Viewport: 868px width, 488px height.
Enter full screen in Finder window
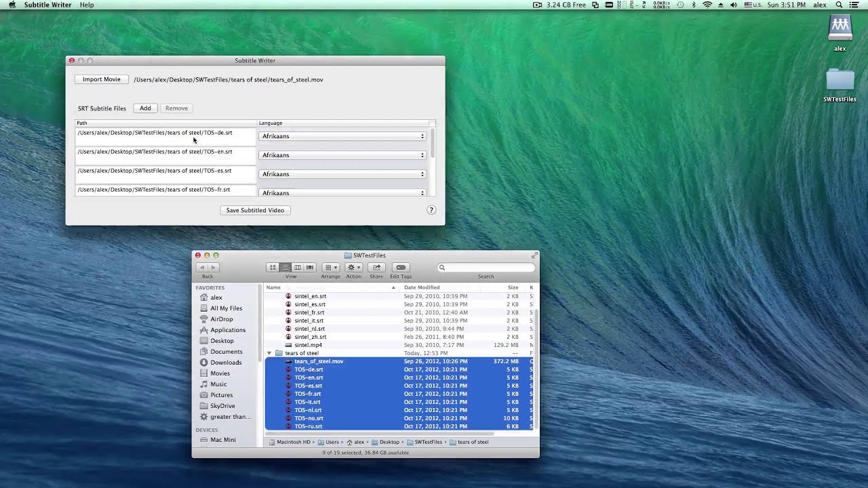(534, 256)
